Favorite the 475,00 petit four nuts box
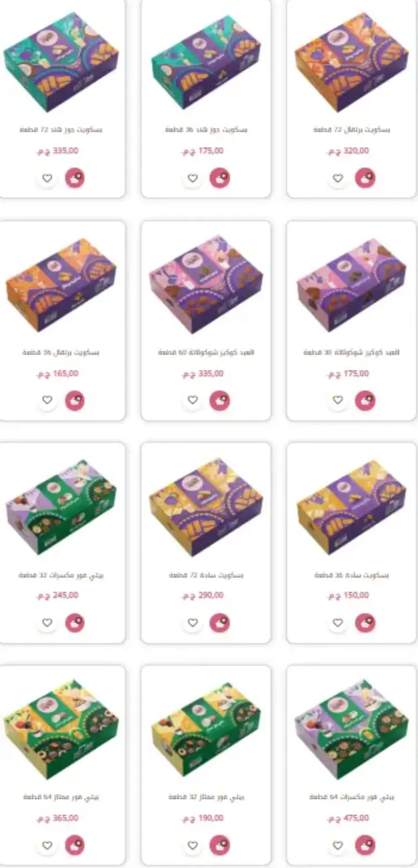This screenshot has height=868, width=418. [x=338, y=845]
